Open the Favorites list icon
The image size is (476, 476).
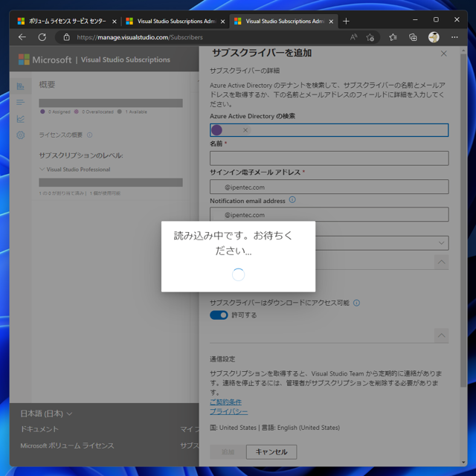point(393,37)
